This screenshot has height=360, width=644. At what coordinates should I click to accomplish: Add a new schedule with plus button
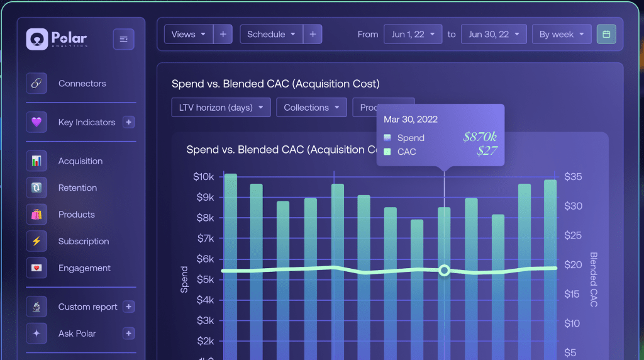click(x=313, y=34)
